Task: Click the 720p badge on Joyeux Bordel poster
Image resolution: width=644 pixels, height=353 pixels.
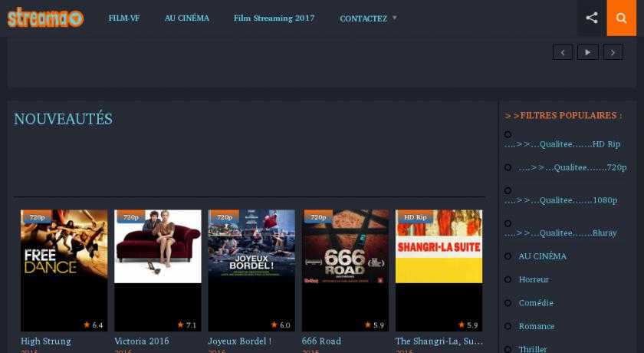Action: point(225,216)
